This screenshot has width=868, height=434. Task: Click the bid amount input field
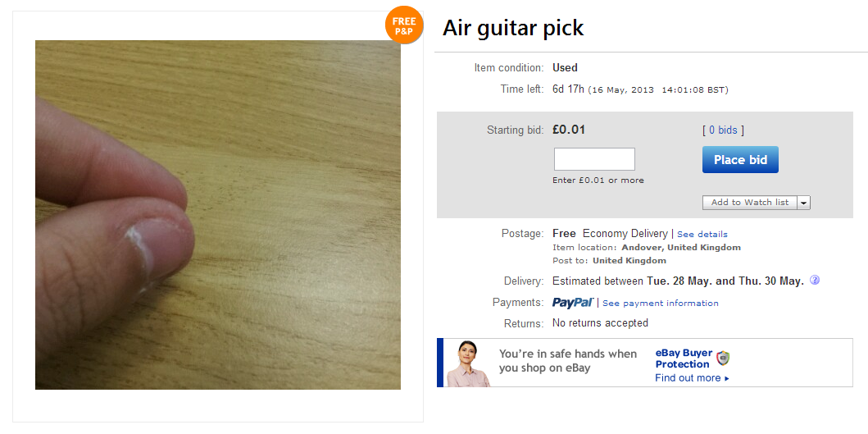[x=594, y=159]
